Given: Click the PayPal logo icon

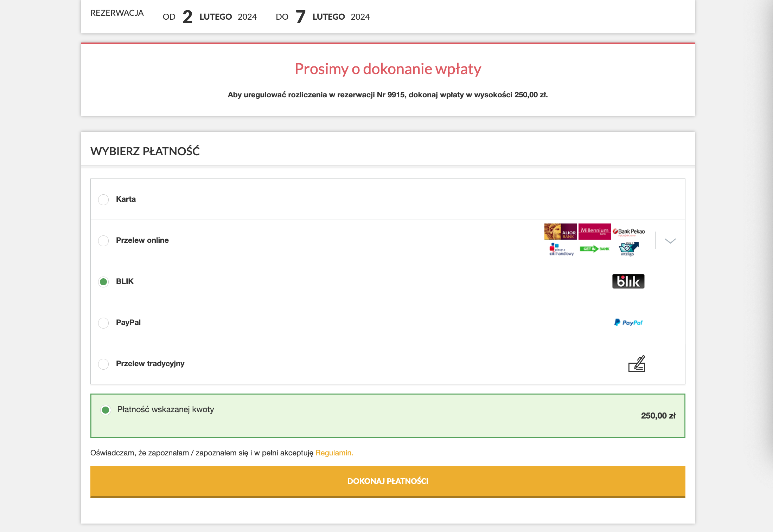Looking at the screenshot, I should [x=628, y=323].
